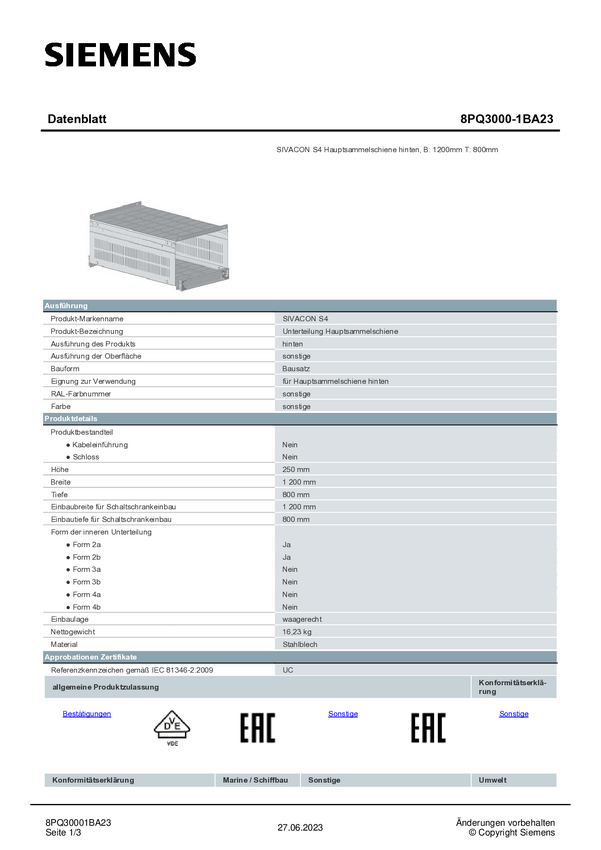Click the second EAC logo under Konformitätserklärung
This screenshot has width=601, height=850.
(428, 727)
